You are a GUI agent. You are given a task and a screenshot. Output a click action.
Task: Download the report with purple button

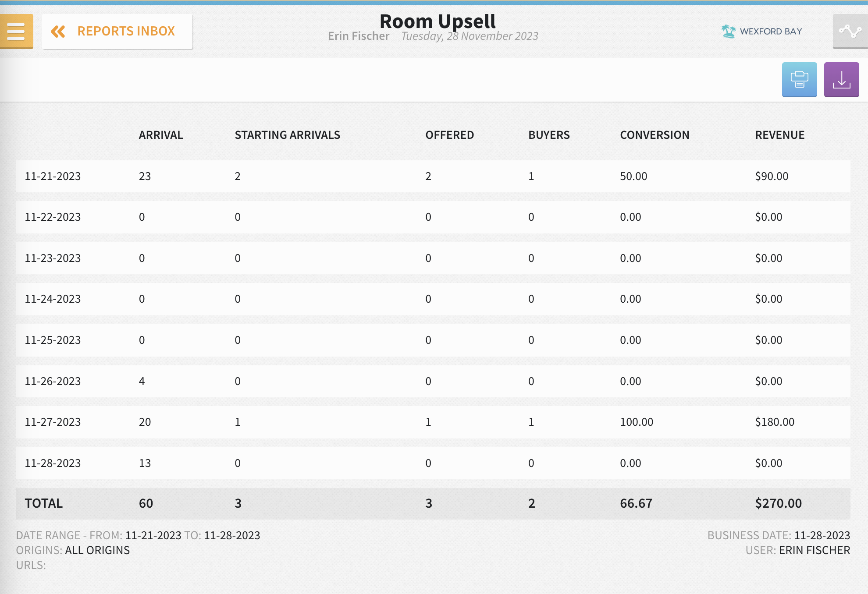tap(841, 79)
